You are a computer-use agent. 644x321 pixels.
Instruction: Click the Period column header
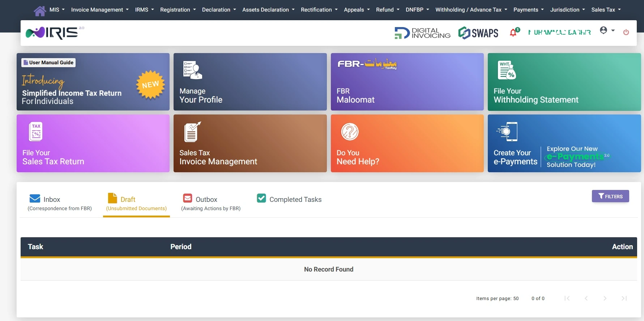[x=181, y=247]
